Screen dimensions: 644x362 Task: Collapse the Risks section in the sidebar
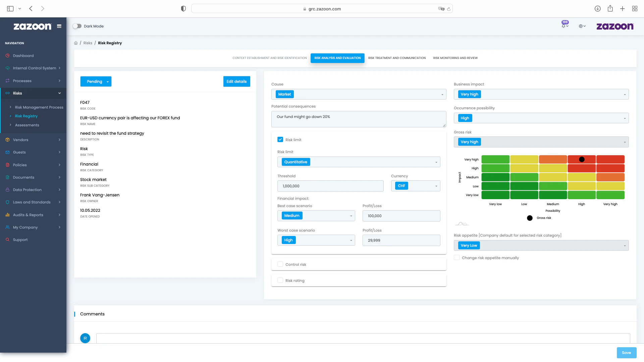pos(59,93)
